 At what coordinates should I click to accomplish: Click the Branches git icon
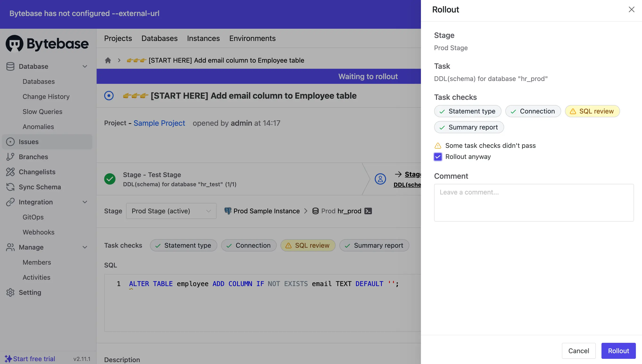coord(10,157)
